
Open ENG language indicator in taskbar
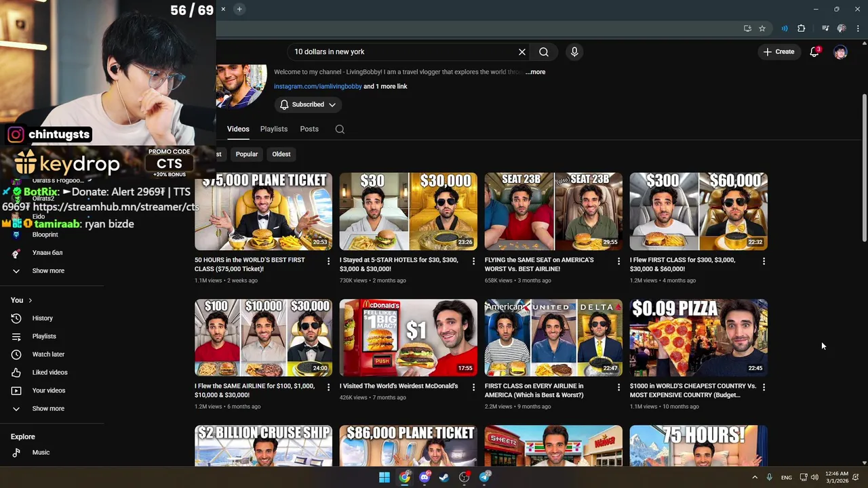click(x=786, y=478)
